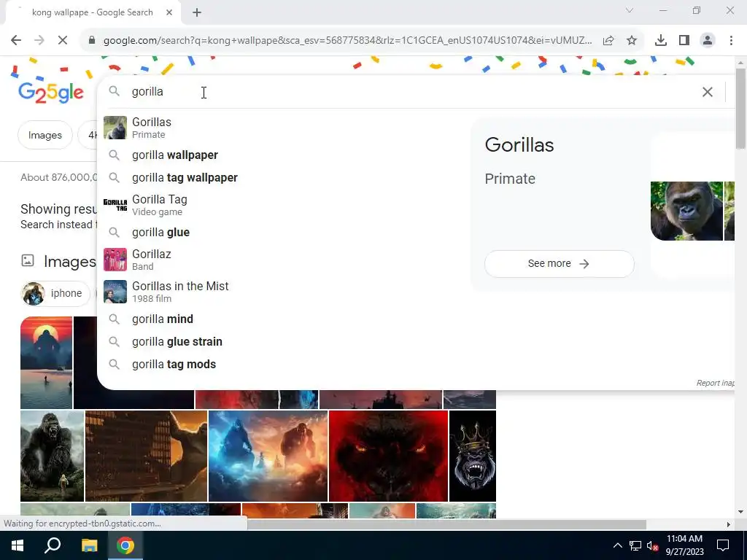Click the horizontal scrollbar right arrow
Screen dimensions: 747x560
tap(728, 524)
